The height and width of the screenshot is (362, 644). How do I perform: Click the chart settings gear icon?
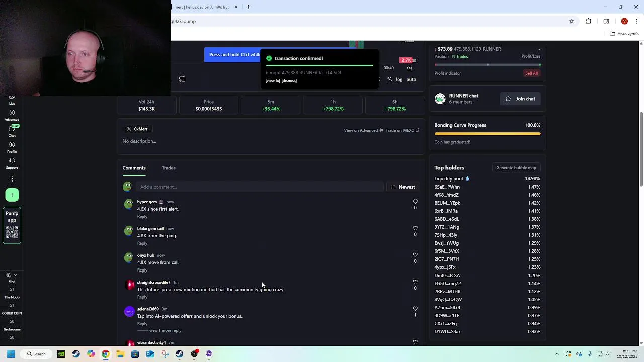click(x=409, y=68)
